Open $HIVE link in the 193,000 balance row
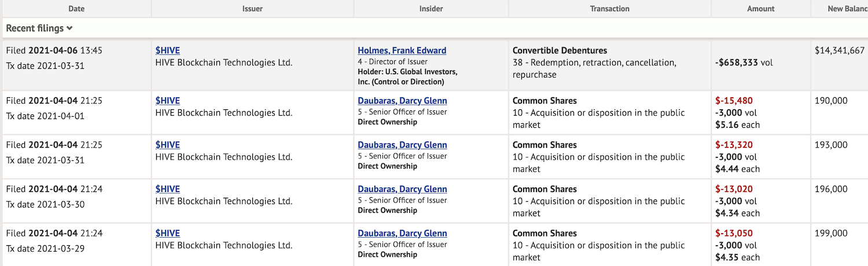 click(168, 145)
